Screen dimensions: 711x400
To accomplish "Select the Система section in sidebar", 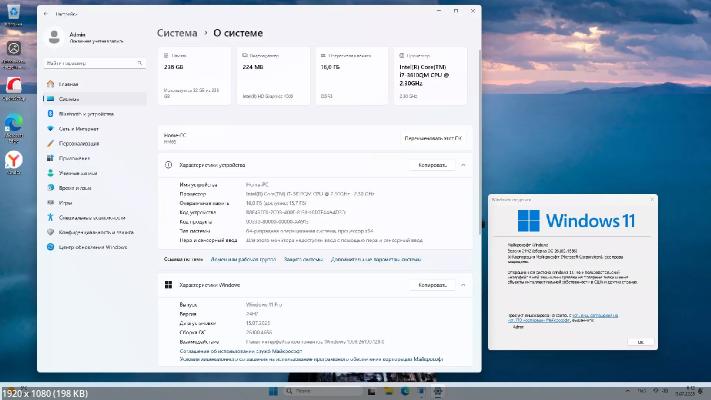I will pyautogui.click(x=94, y=99).
